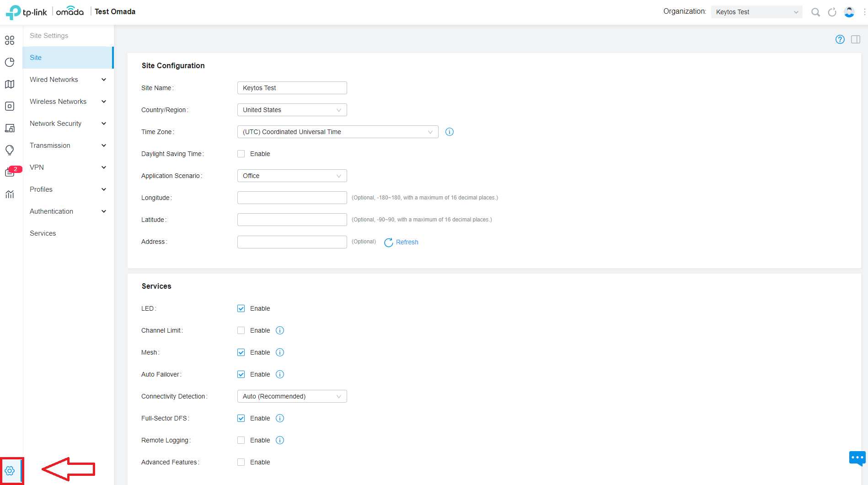Click the Site Name input field
The image size is (868, 485).
[292, 88]
